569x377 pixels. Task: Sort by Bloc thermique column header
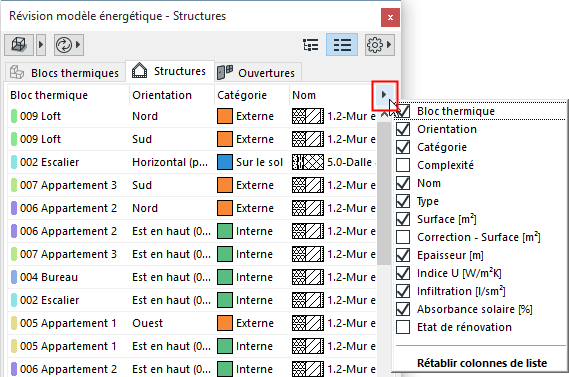point(68,95)
